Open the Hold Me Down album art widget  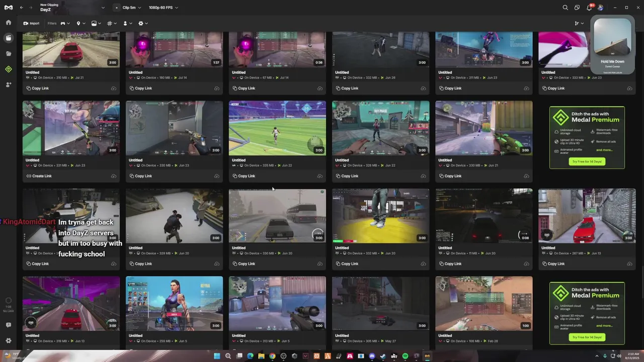click(x=612, y=38)
